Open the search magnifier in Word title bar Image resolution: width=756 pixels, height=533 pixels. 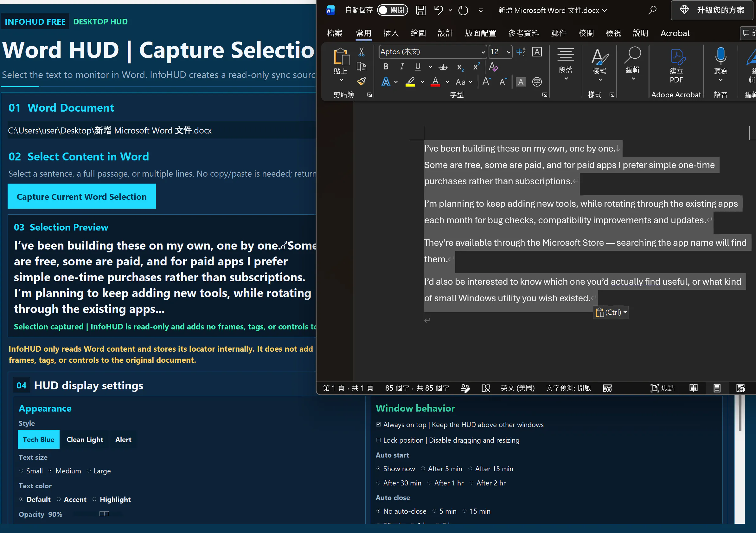pyautogui.click(x=652, y=10)
